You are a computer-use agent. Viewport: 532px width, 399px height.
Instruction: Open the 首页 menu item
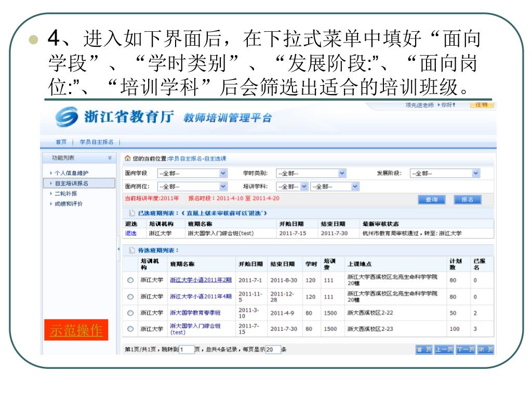(x=61, y=142)
